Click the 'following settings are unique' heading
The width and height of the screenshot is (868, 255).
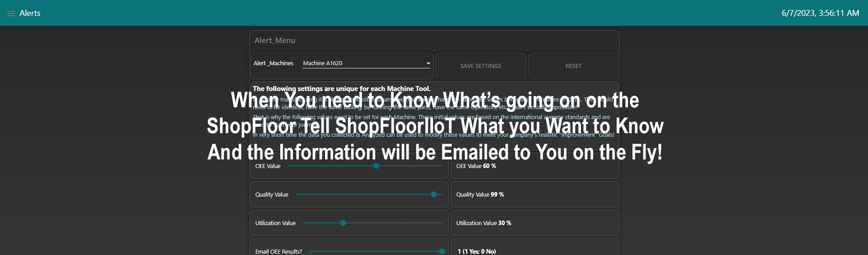[x=342, y=89]
